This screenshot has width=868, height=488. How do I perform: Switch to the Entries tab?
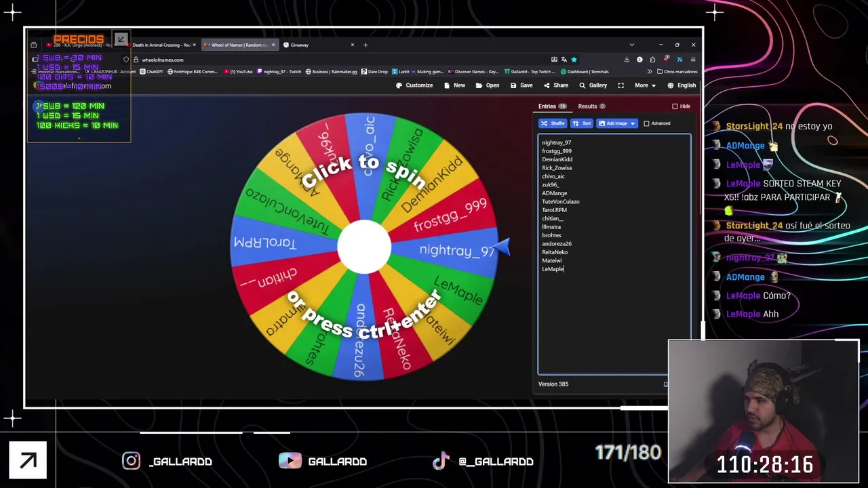pyautogui.click(x=552, y=106)
